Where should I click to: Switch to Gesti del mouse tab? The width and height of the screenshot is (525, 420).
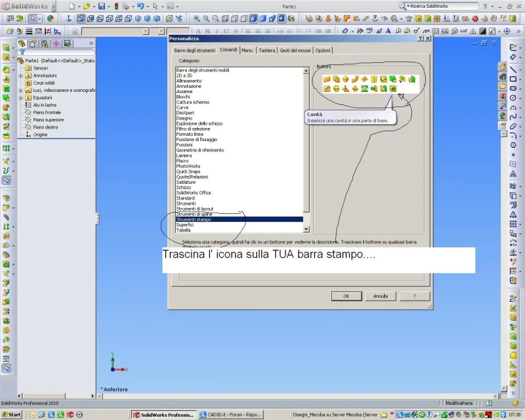[295, 51]
